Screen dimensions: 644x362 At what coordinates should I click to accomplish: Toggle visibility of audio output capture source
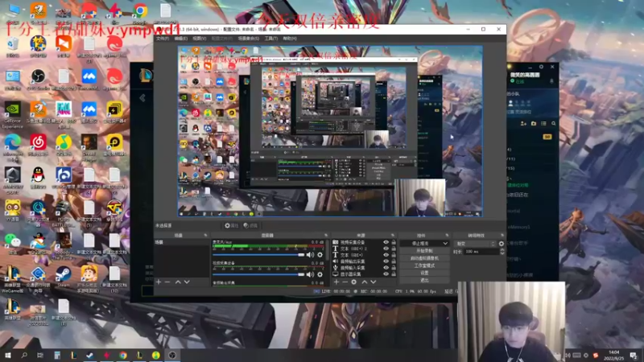point(386,261)
